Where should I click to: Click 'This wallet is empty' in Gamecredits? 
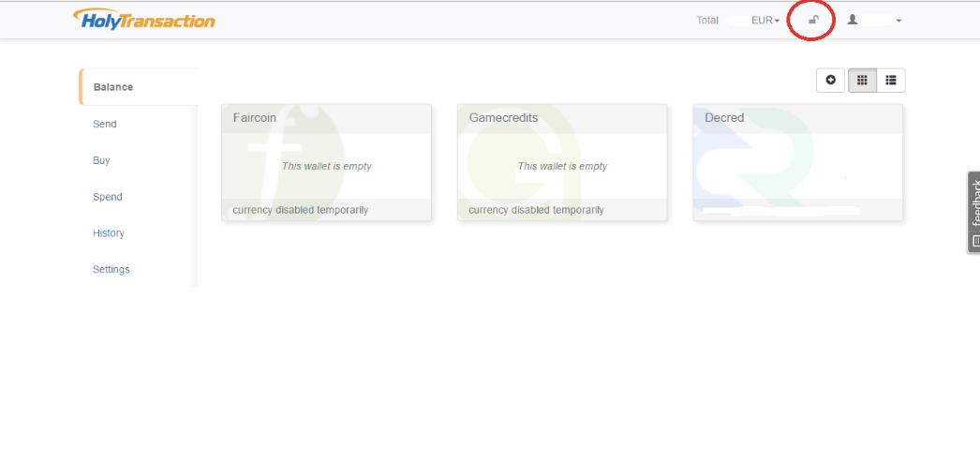tap(562, 166)
